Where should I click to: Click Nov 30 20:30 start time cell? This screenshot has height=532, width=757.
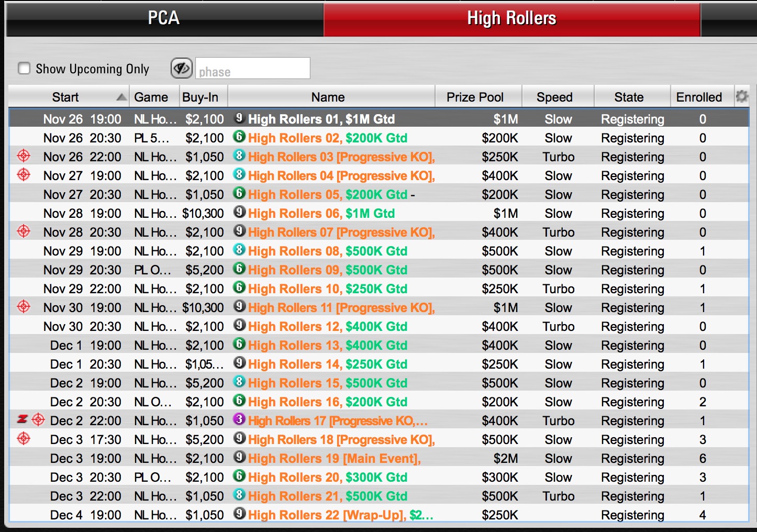point(82,327)
